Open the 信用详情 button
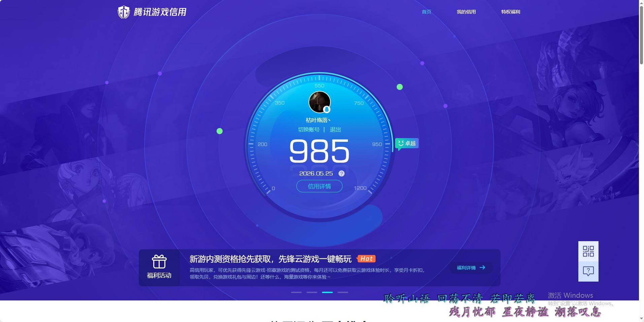 click(x=319, y=186)
